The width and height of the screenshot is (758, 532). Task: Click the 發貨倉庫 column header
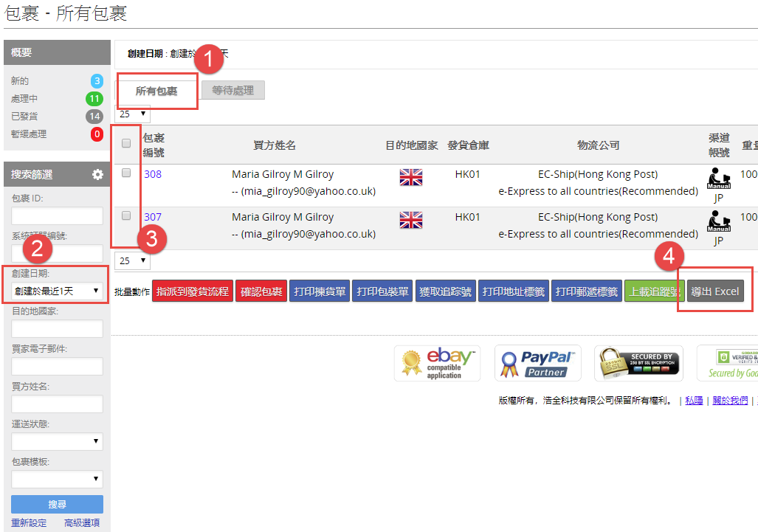point(468,145)
